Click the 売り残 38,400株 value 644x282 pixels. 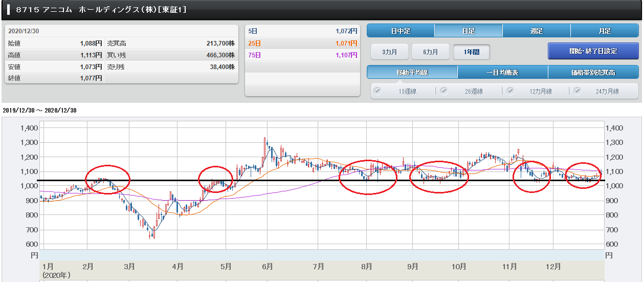(x=223, y=67)
